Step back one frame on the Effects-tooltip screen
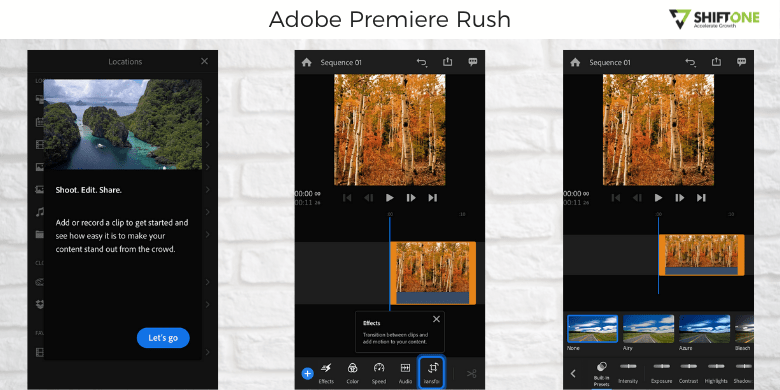Image resolution: width=780 pixels, height=390 pixels. coord(368,197)
